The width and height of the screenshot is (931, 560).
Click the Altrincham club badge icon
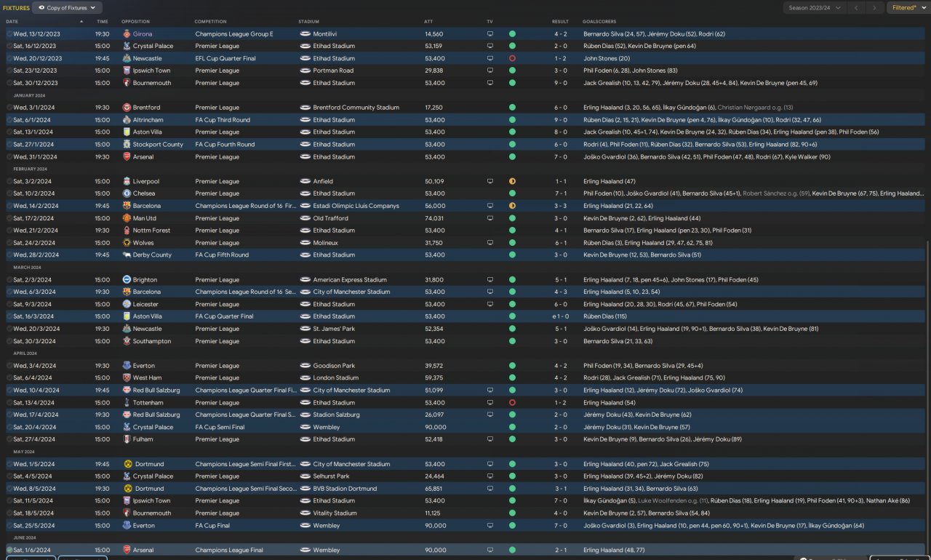[127, 120]
